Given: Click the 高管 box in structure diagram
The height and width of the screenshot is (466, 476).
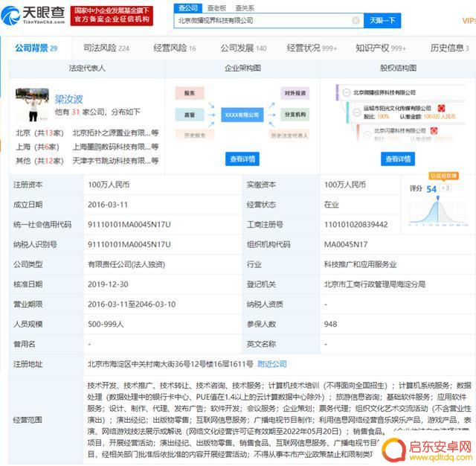Looking at the screenshot, I should click(x=190, y=115).
